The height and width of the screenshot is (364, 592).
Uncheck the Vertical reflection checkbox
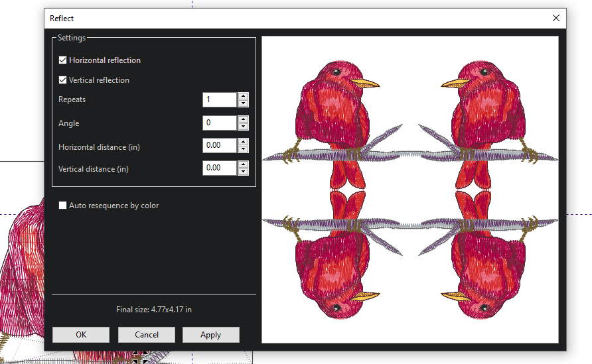pos(62,80)
